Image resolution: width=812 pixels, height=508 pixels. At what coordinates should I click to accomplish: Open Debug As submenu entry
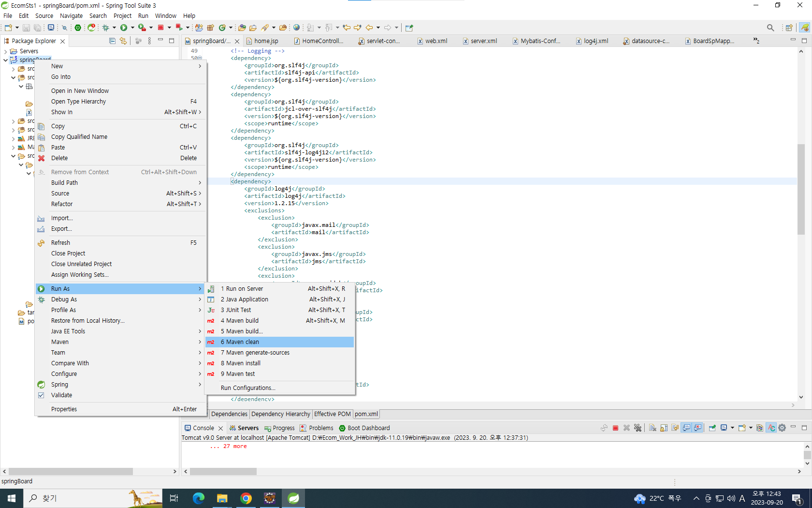point(121,299)
